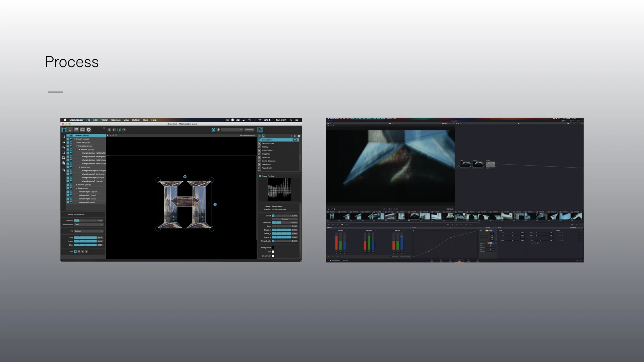Click the add quad surface tool
The width and height of the screenshot is (644, 362).
(x=63, y=136)
